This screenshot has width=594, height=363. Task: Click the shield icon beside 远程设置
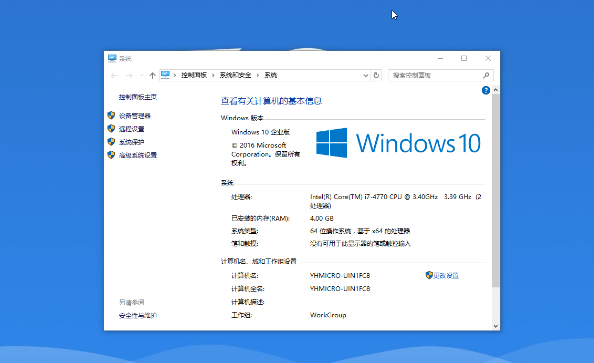tap(111, 128)
